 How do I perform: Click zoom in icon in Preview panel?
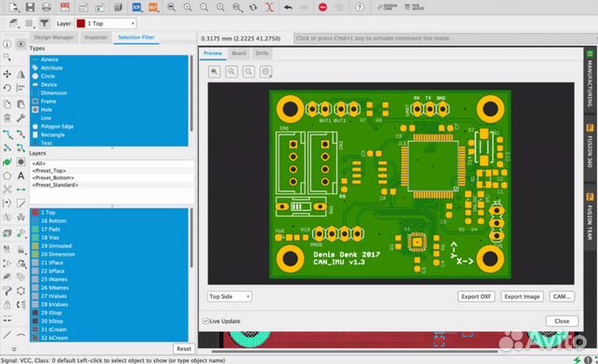point(232,72)
